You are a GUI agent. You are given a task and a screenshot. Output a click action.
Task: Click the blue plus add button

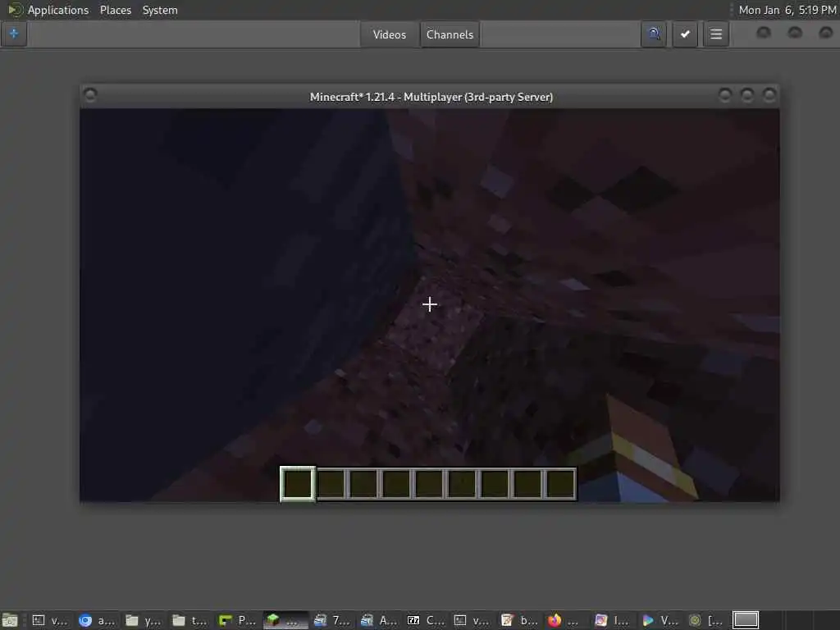pyautogui.click(x=14, y=34)
